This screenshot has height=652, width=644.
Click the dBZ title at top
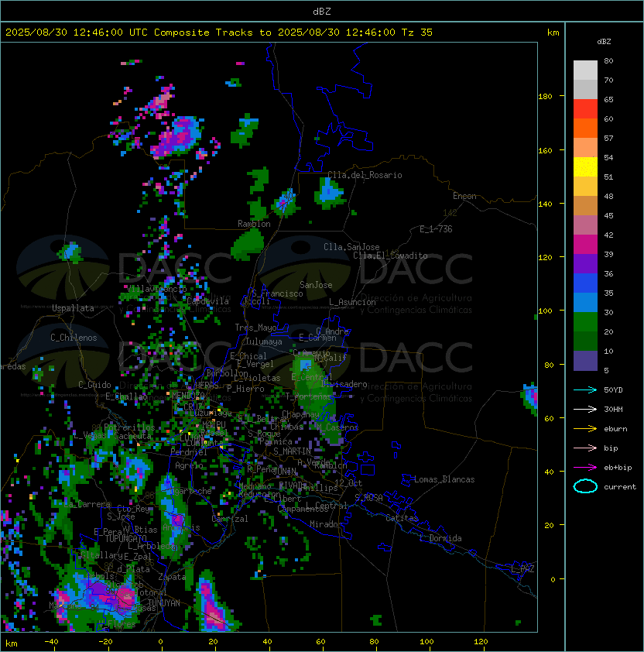tap(322, 11)
